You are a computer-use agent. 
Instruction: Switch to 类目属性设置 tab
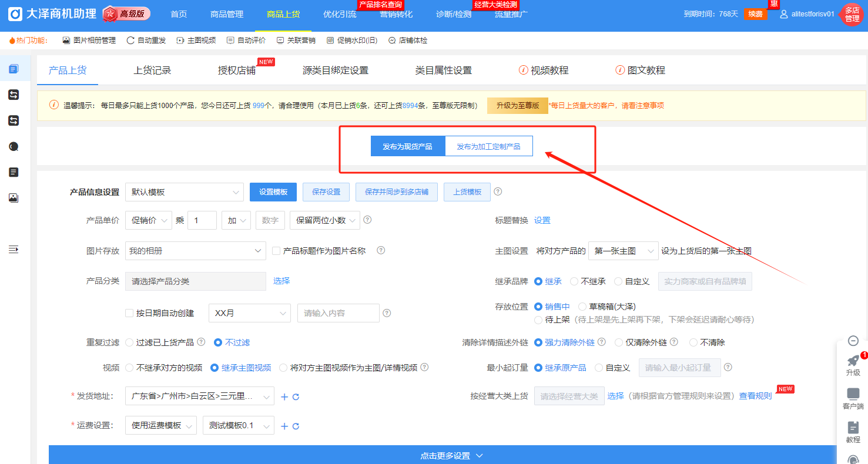tap(444, 70)
